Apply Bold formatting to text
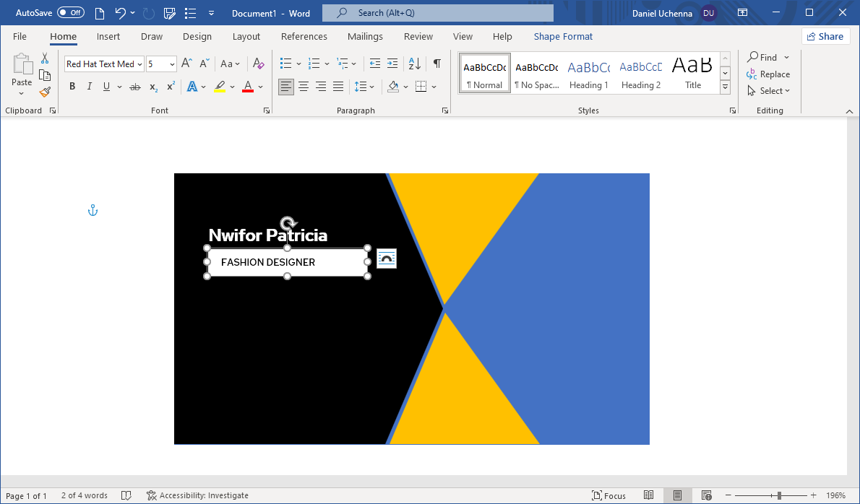Viewport: 860px width, 504px height. click(x=72, y=87)
